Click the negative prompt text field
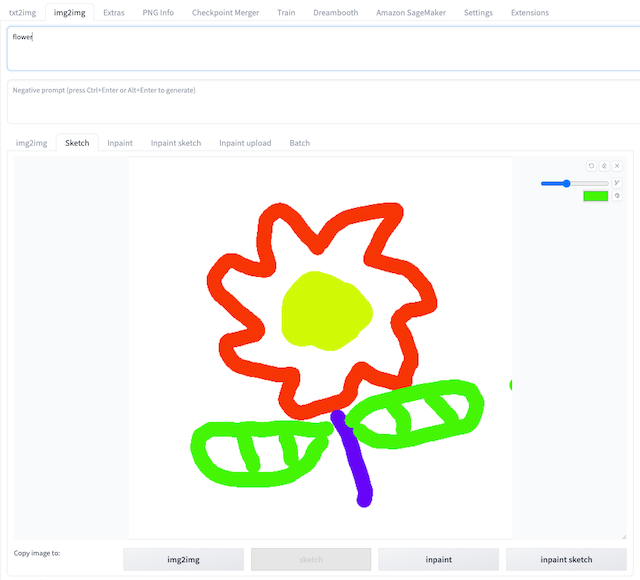640x580 pixels. (320, 102)
